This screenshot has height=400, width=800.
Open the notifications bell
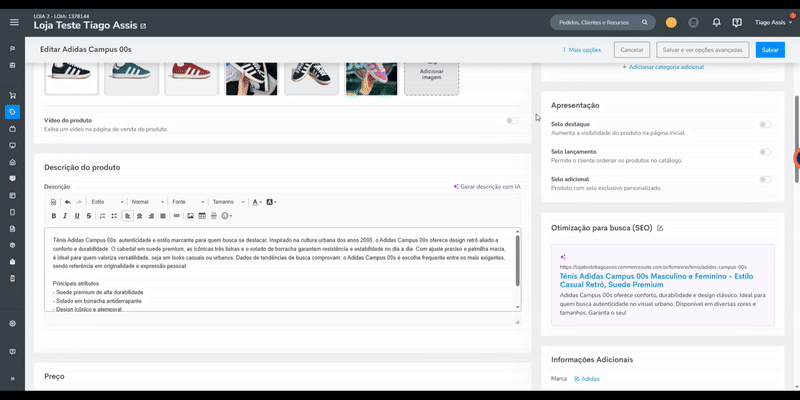716,22
